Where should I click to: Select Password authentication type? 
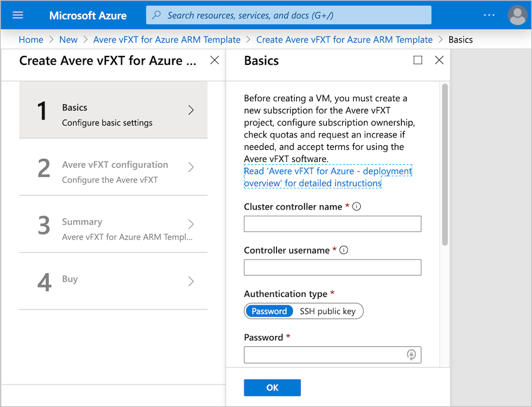[x=269, y=311]
